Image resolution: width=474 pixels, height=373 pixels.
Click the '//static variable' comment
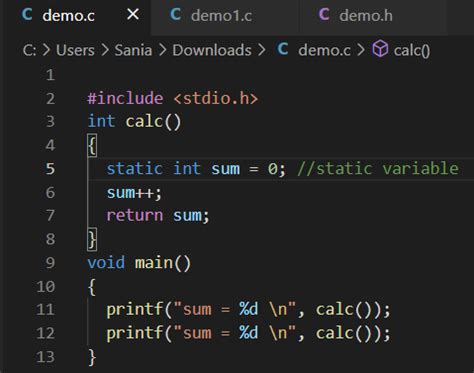[x=378, y=169]
